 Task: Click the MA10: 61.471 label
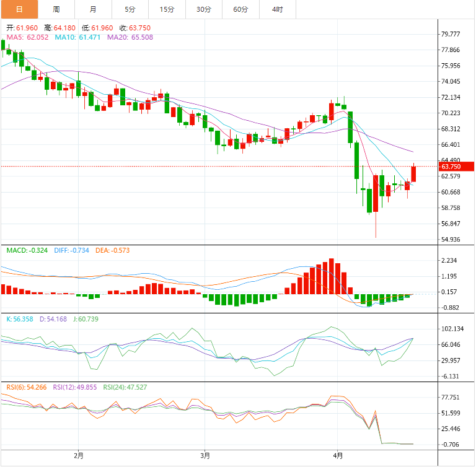pos(77,37)
